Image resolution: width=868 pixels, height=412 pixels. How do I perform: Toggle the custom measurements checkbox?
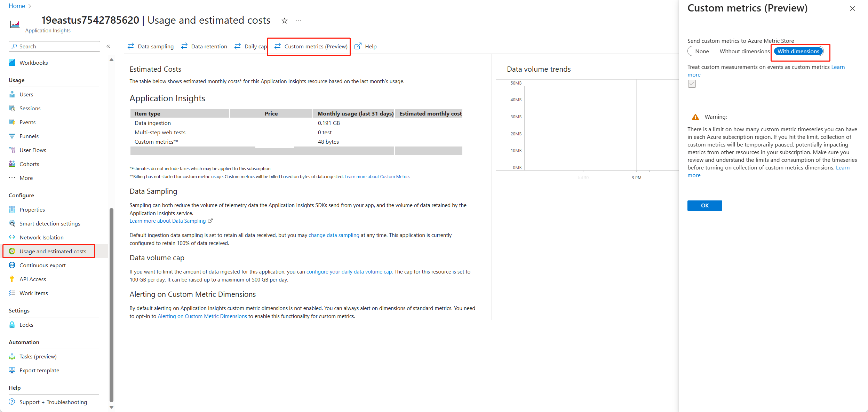click(692, 84)
